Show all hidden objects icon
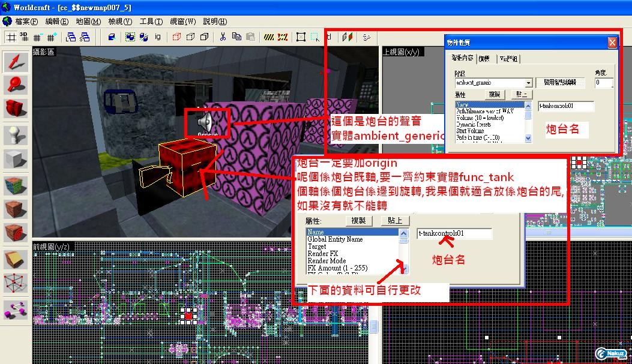The width and height of the screenshot is (632, 364). point(204,37)
